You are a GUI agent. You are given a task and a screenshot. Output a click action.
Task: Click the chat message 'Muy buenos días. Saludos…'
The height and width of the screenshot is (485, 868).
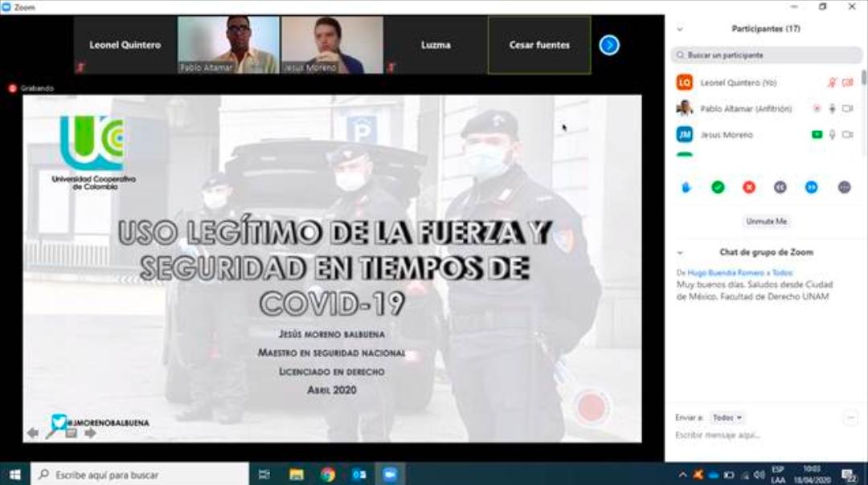(754, 291)
